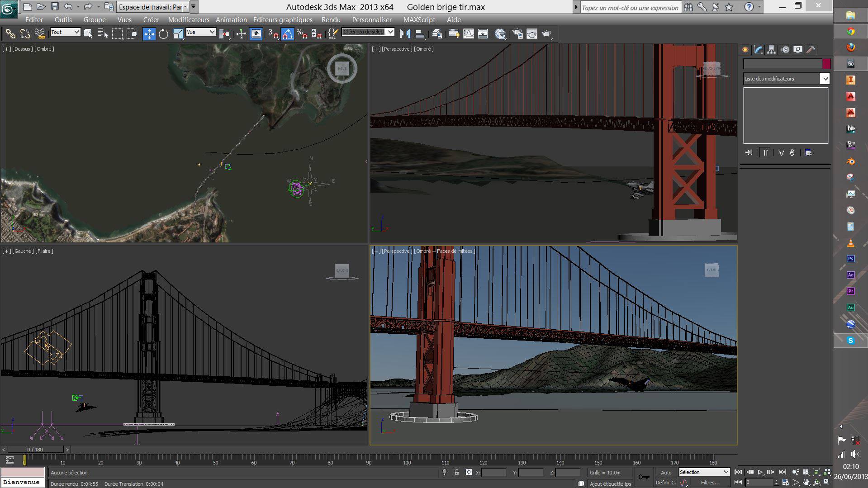Toggle the angle snap button
The image size is (868, 488).
click(287, 34)
